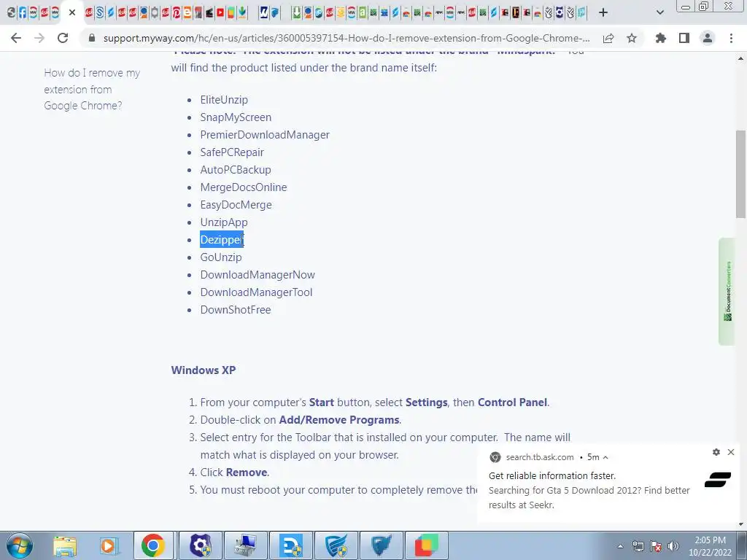This screenshot has width=747, height=560.
Task: Switch to the Pinterest tab
Action: click(x=177, y=12)
